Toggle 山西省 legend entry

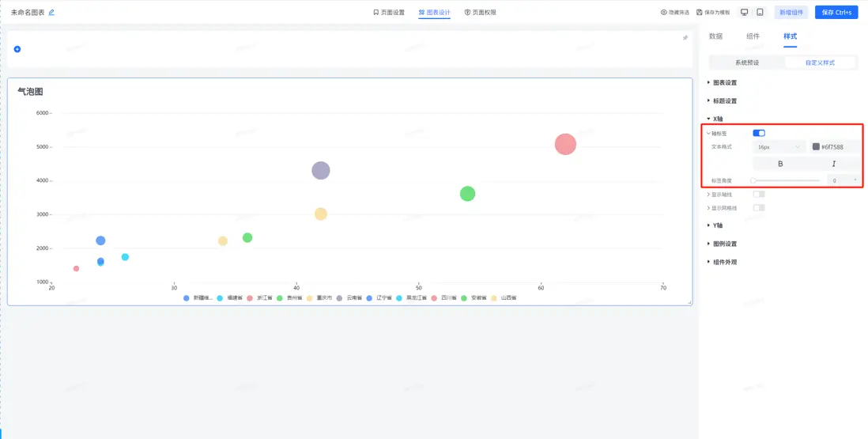coord(504,298)
